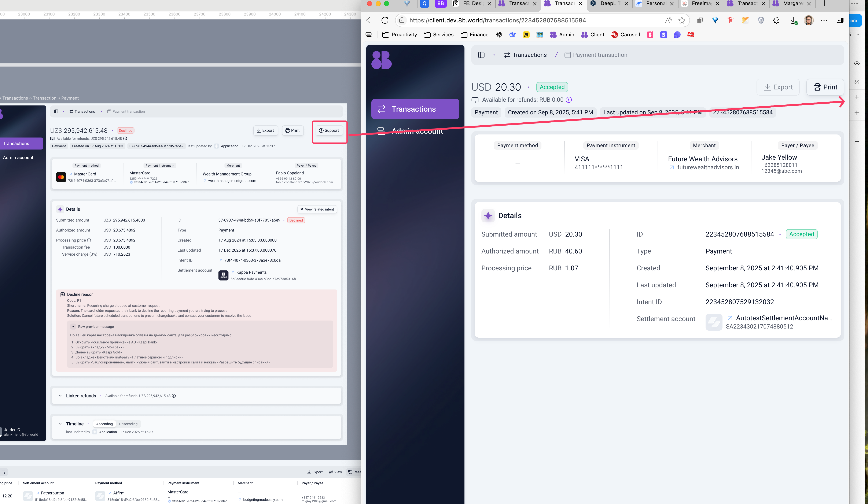Add this page to favorites with the star

[682, 20]
